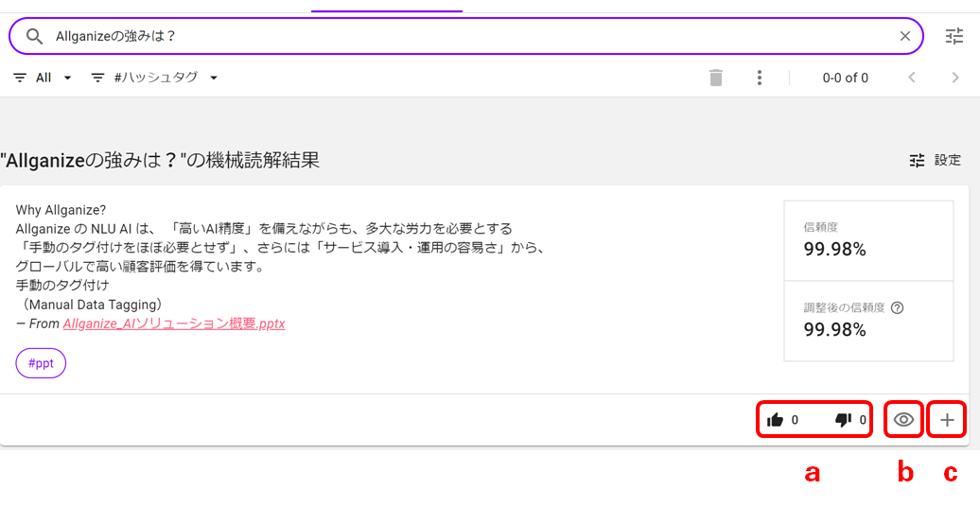Open 設定 settings for reading results

935,160
